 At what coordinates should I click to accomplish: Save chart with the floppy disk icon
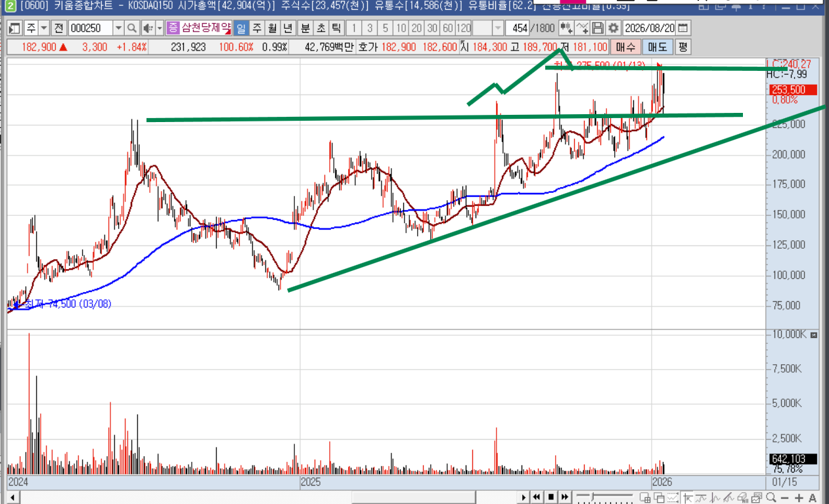(x=598, y=28)
